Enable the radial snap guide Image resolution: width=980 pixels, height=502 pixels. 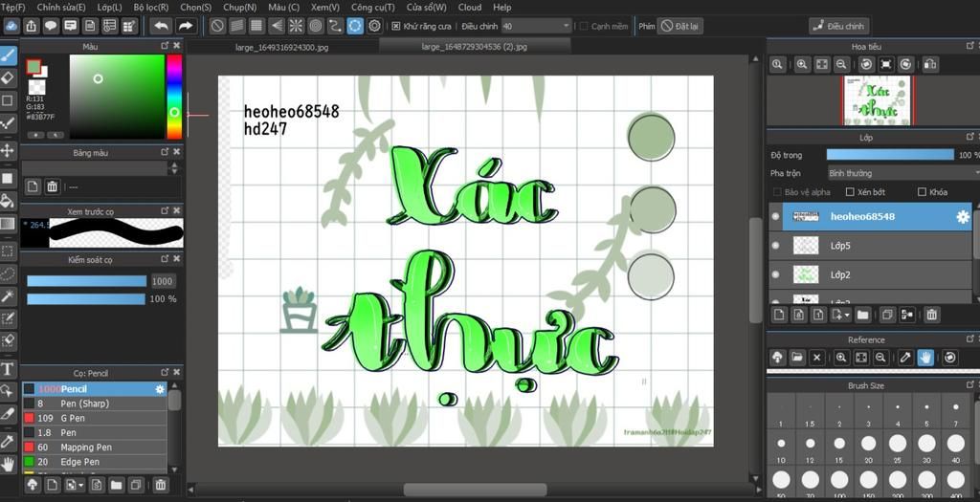(x=297, y=26)
